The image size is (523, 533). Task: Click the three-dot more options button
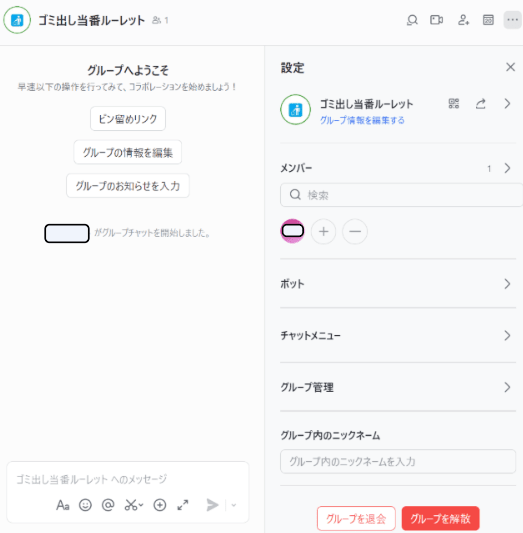[512, 20]
